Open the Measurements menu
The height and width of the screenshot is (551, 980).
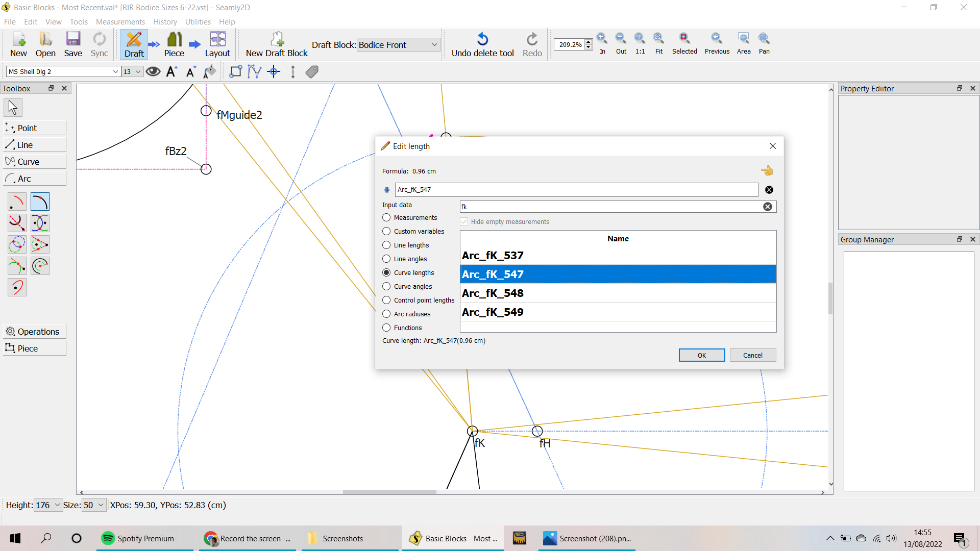click(x=120, y=22)
